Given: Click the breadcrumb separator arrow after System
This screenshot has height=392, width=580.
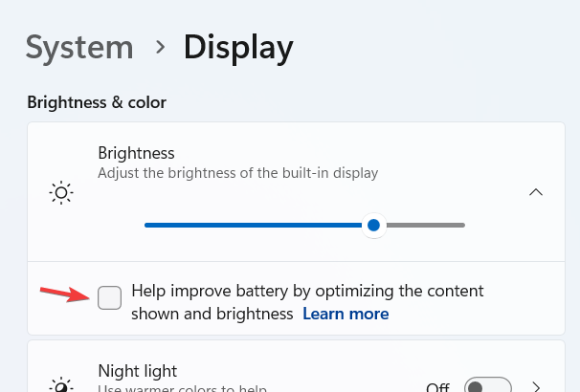Looking at the screenshot, I should [159, 46].
